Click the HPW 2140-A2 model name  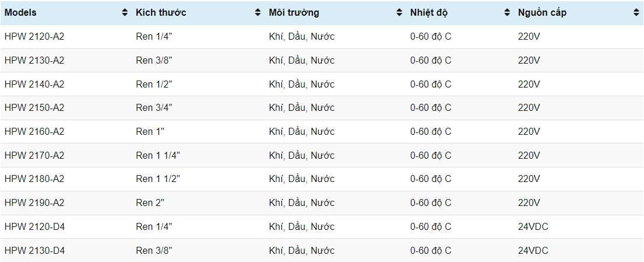pyautogui.click(x=34, y=85)
